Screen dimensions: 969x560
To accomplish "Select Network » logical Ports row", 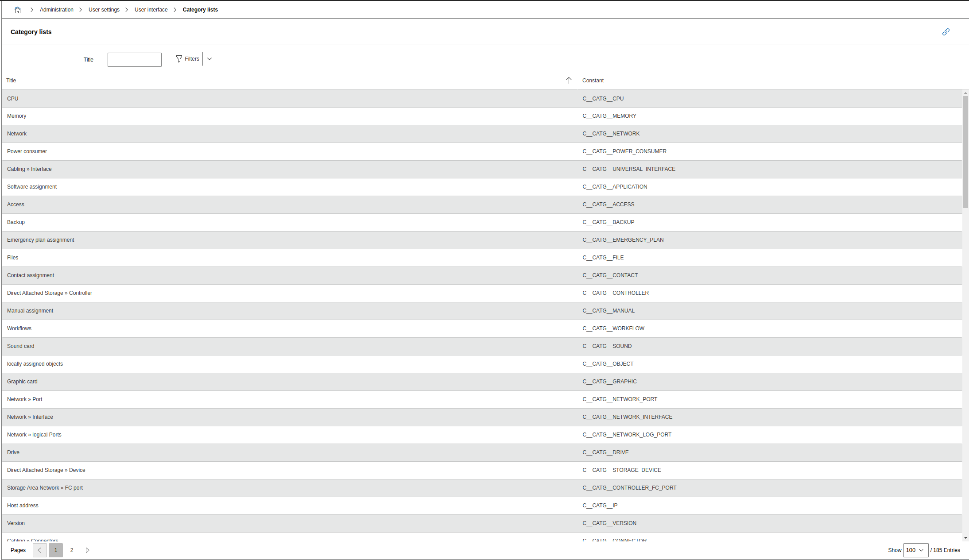I will pyautogui.click(x=482, y=435).
